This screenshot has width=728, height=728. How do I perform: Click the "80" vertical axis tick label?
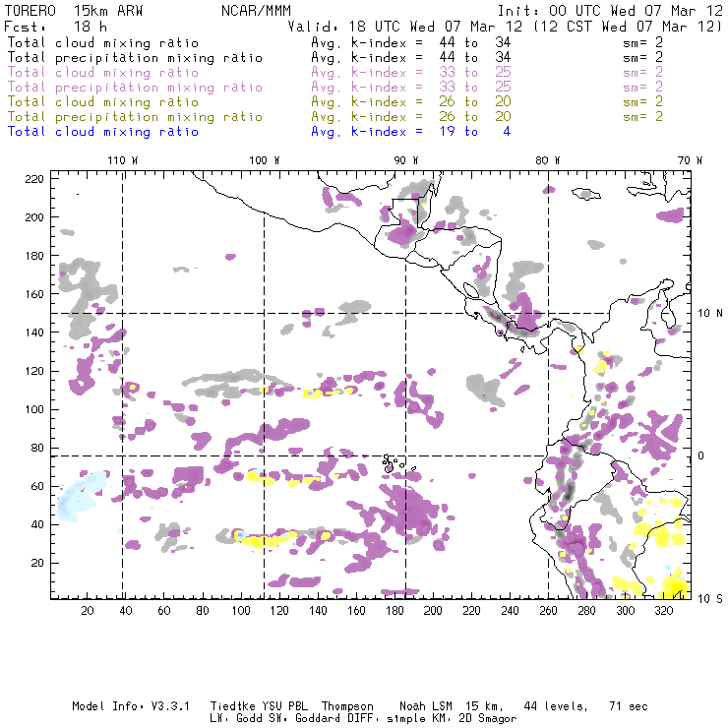click(37, 448)
